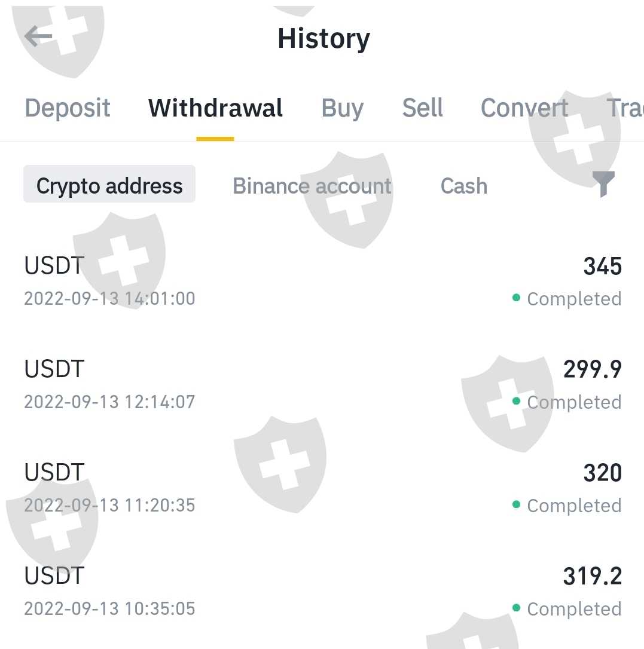The height and width of the screenshot is (649, 644).
Task: Open the 345 USDT withdrawal entry
Action: 323,281
